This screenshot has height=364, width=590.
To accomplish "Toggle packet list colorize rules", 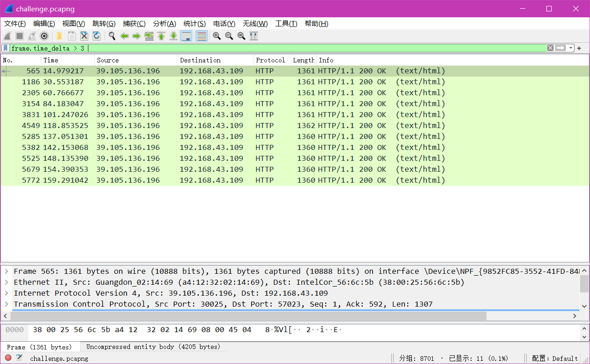I will 202,36.
